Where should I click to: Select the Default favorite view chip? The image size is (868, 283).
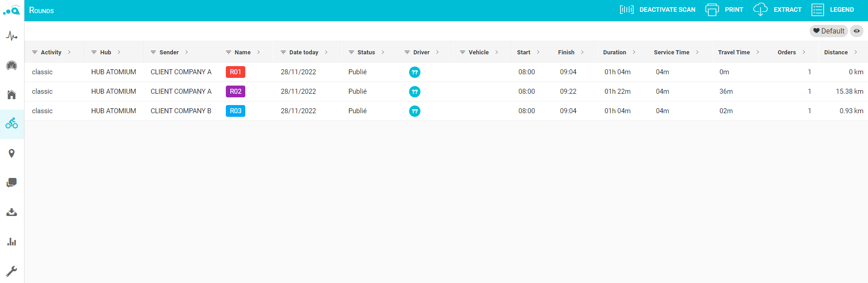[828, 31]
